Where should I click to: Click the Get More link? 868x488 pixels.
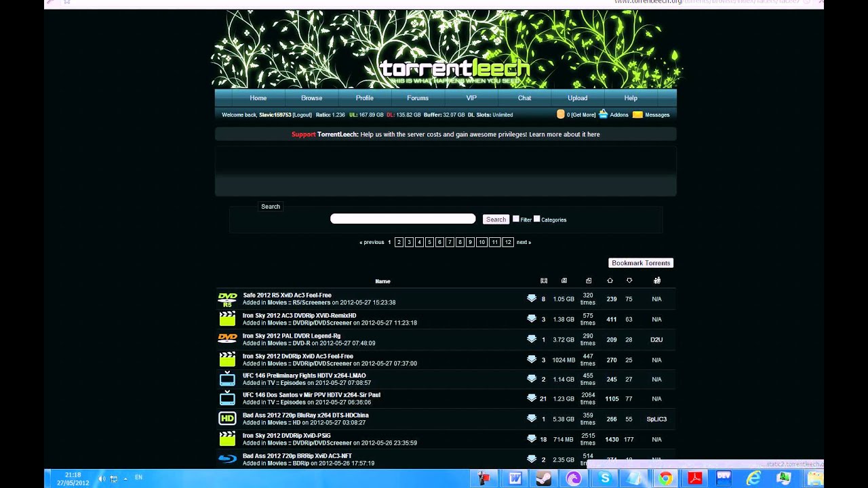(583, 115)
